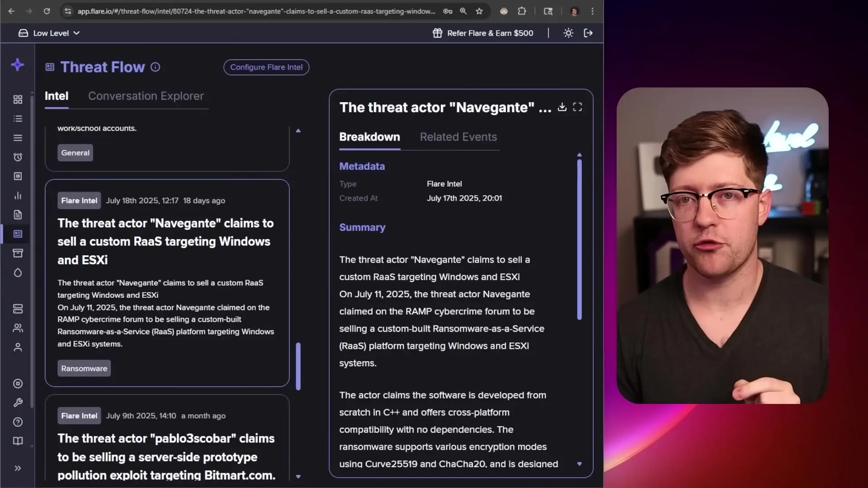Open the wrench tools icon in sidebar
The width and height of the screenshot is (868, 488).
[18, 403]
